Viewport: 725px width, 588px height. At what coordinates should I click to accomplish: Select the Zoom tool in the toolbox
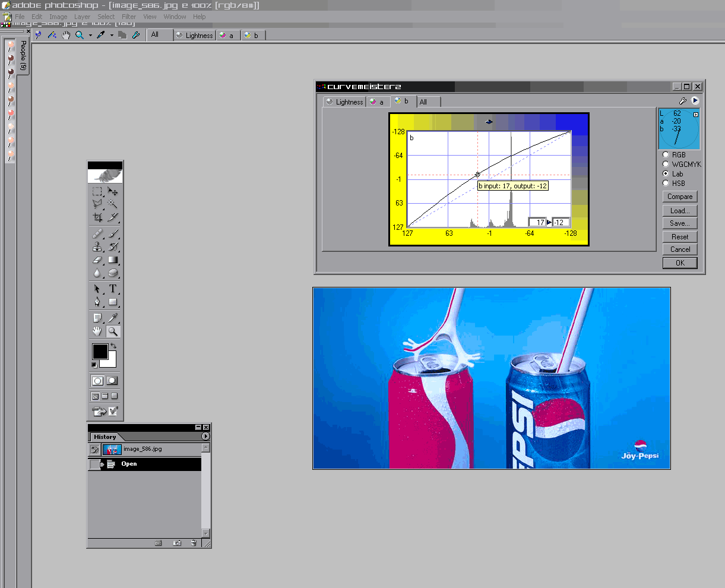coord(113,331)
